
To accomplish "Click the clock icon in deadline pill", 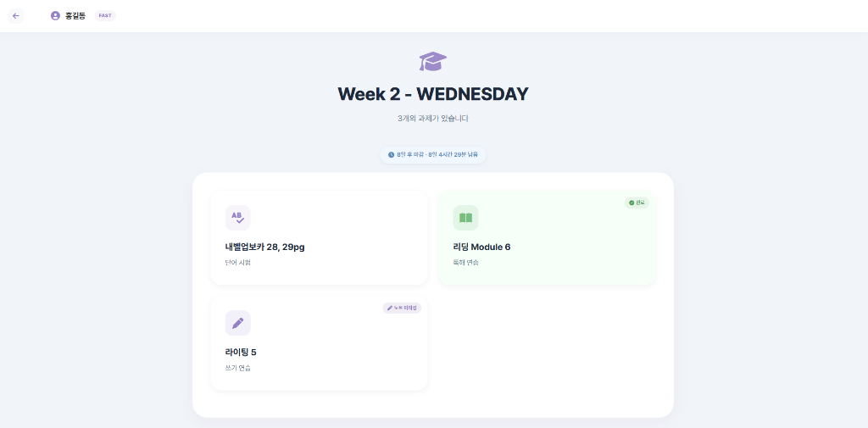I will click(x=391, y=155).
